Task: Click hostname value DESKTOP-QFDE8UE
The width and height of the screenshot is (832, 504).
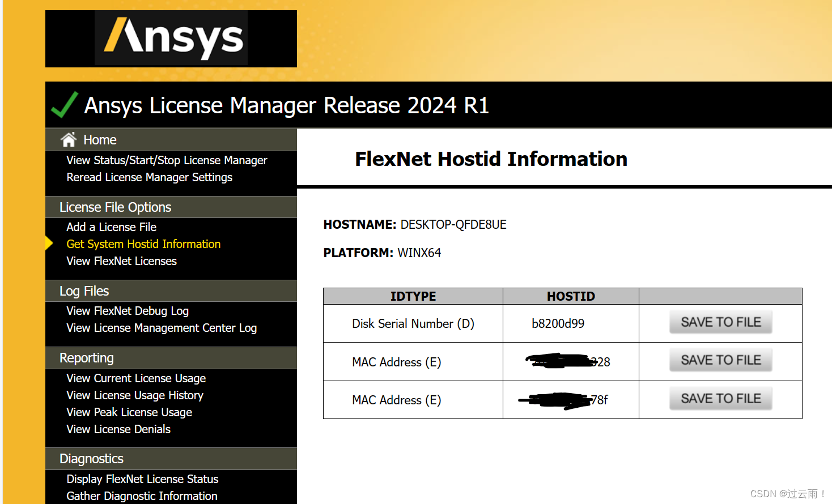Action: [453, 225]
